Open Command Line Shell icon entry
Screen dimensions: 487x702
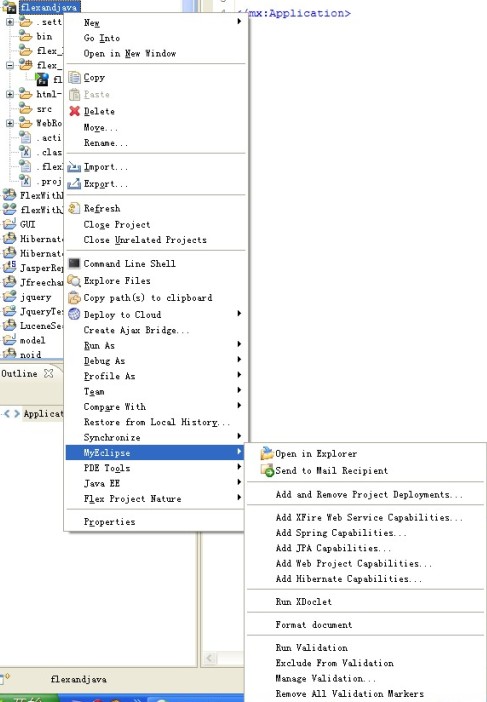(74, 263)
